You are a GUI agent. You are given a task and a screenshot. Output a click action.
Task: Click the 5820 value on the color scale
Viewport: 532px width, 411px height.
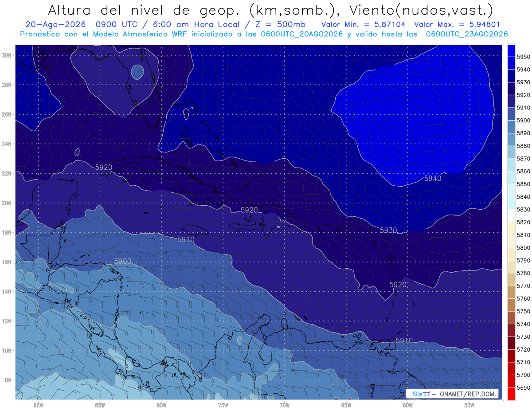point(523,222)
